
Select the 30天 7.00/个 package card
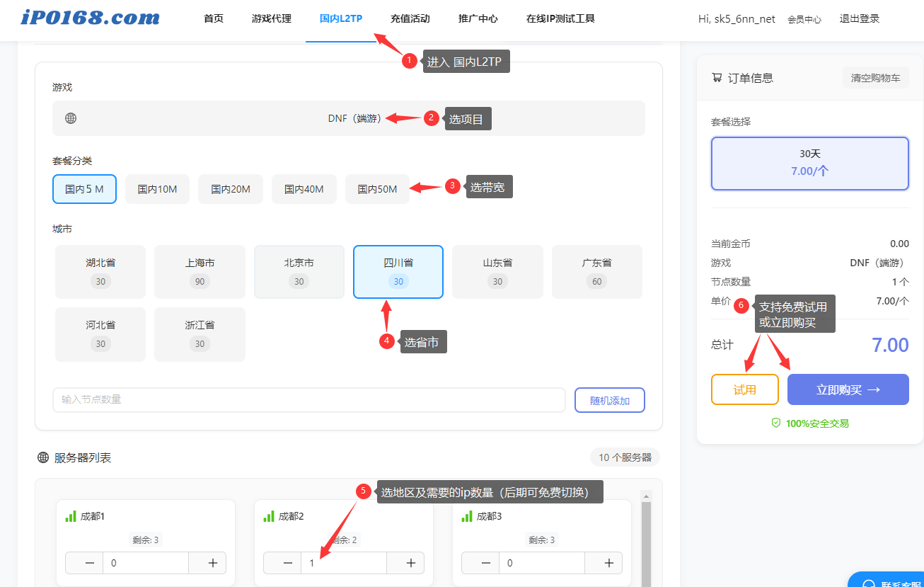pos(809,164)
